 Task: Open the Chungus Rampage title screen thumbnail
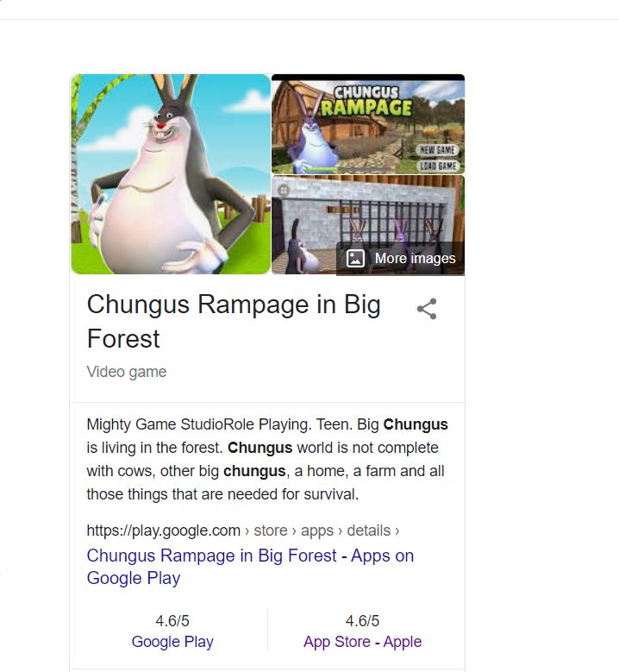tap(368, 124)
